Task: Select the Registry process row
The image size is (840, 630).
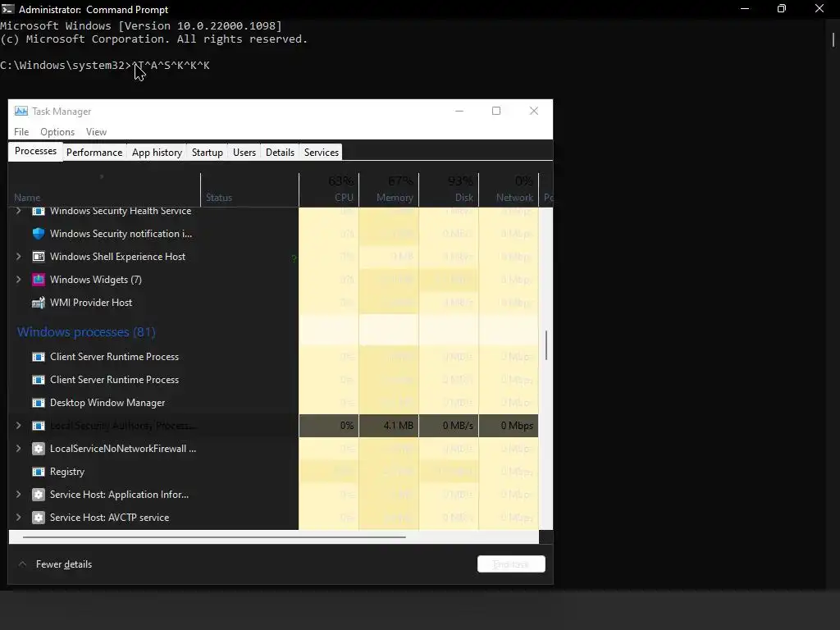Action: (273, 472)
